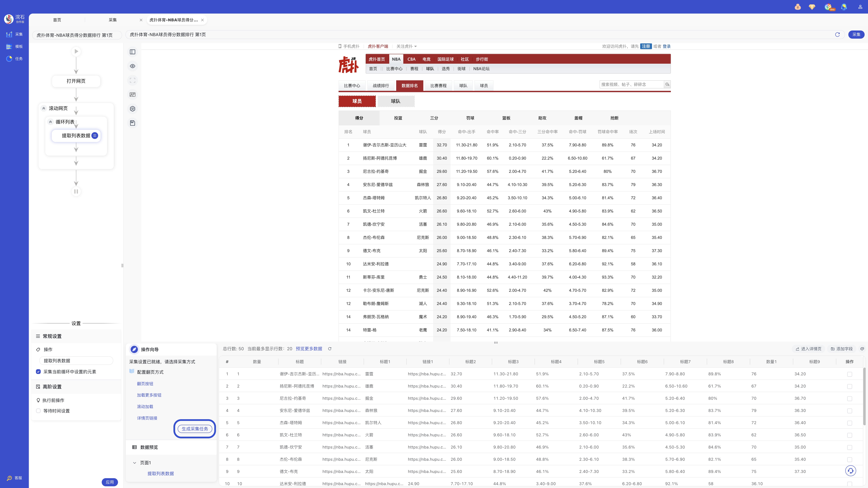The height and width of the screenshot is (488, 868).
Task: Open the user profile icon at top right
Action: (860, 7)
